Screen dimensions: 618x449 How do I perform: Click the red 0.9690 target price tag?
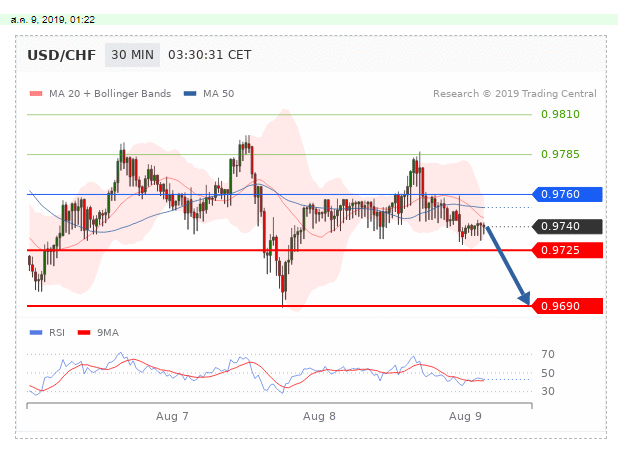[567, 306]
